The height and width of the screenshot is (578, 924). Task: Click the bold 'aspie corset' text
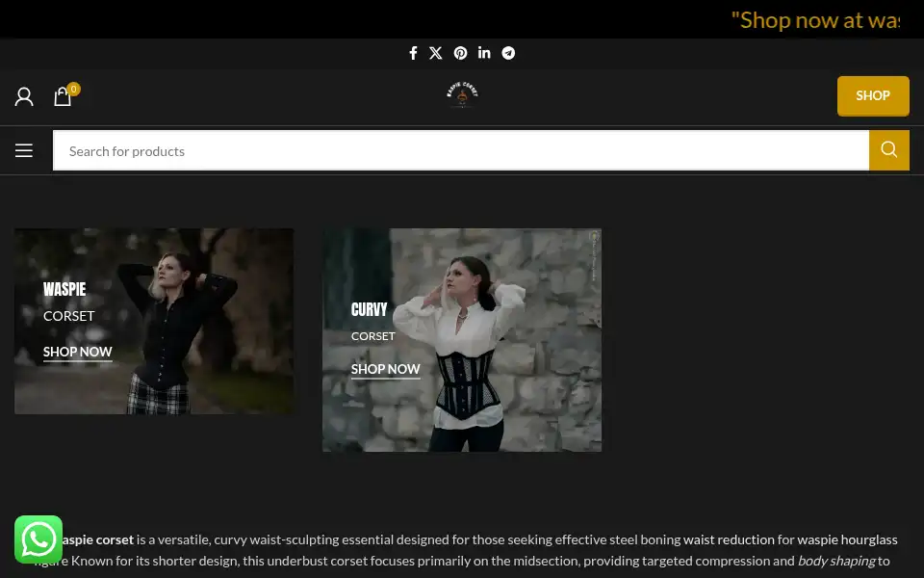97,539
